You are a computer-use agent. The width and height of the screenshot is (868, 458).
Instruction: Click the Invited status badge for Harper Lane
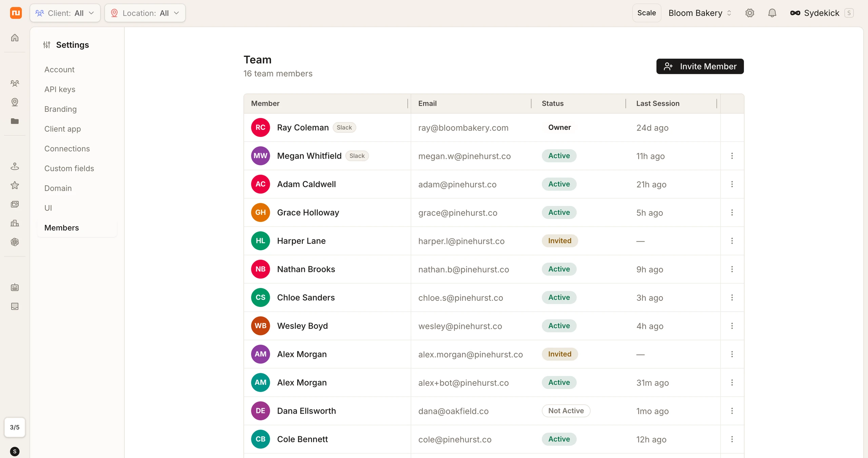point(560,241)
